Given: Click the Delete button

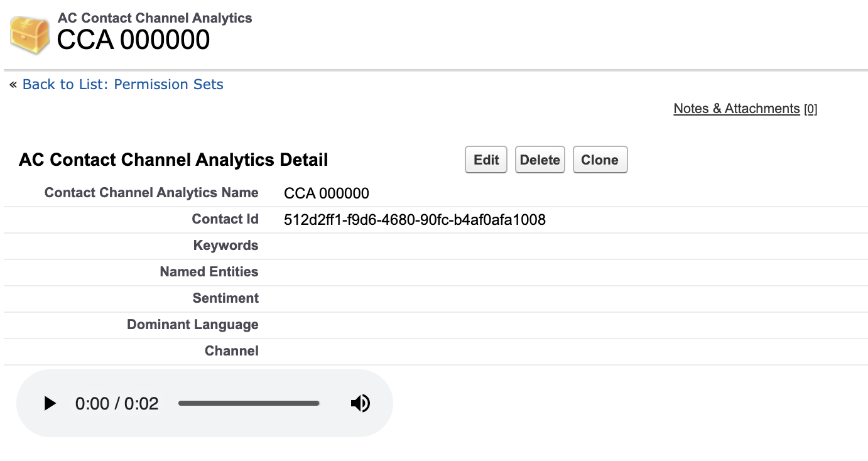Looking at the screenshot, I should click(540, 160).
